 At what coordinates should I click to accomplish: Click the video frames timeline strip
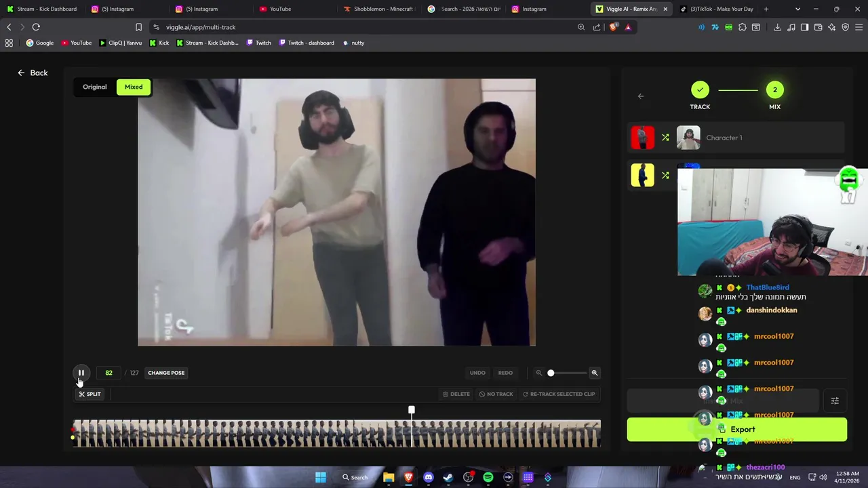pos(336,434)
